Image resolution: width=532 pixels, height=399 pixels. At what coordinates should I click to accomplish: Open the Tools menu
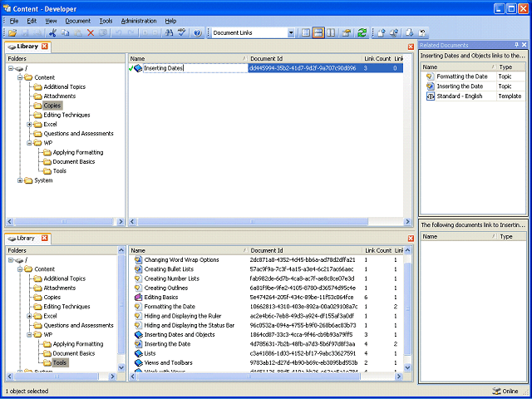coord(106,21)
